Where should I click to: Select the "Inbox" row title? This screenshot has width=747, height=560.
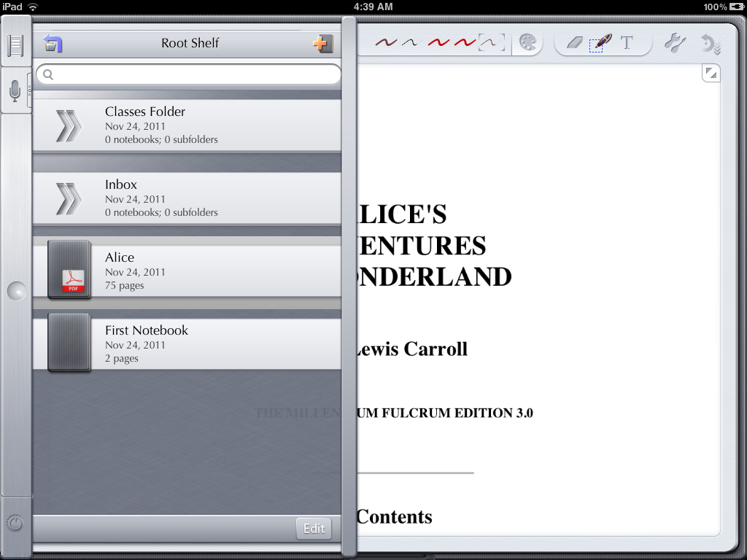pyautogui.click(x=121, y=184)
